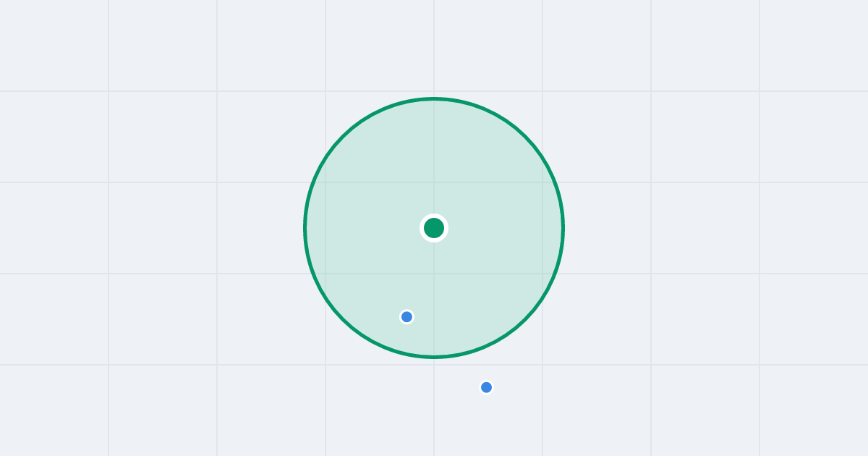Select the blue dot outside the green circle
This screenshot has height=456, width=868.
pyautogui.click(x=486, y=387)
